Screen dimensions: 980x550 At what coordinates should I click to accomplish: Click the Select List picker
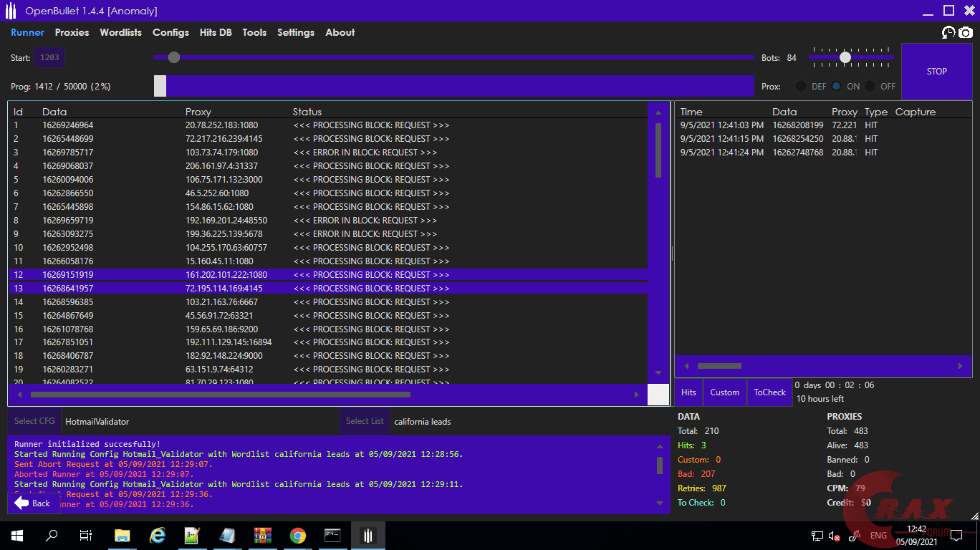(x=365, y=421)
